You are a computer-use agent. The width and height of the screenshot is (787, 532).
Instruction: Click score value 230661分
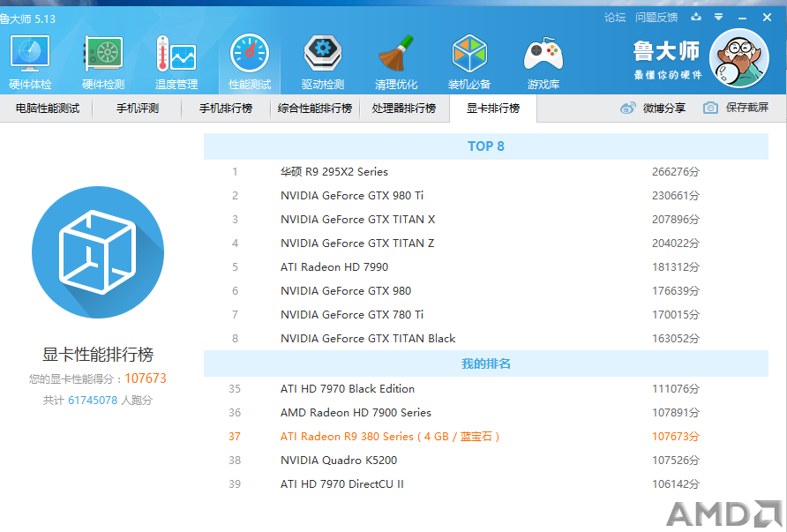(x=676, y=196)
